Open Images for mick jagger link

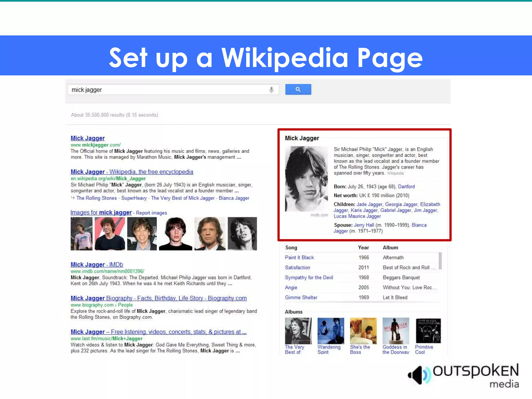(101, 212)
